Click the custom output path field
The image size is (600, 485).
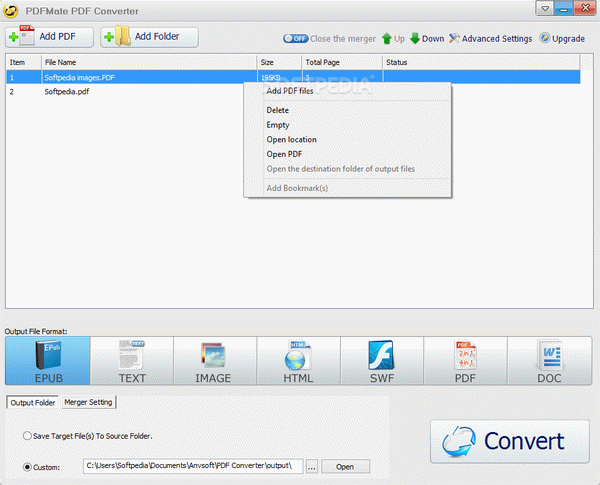click(x=193, y=466)
